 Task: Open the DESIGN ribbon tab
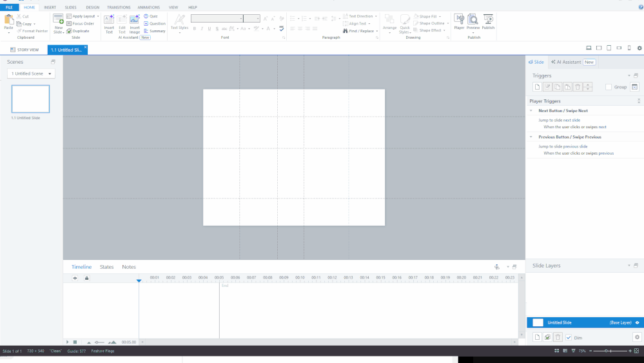pos(92,7)
